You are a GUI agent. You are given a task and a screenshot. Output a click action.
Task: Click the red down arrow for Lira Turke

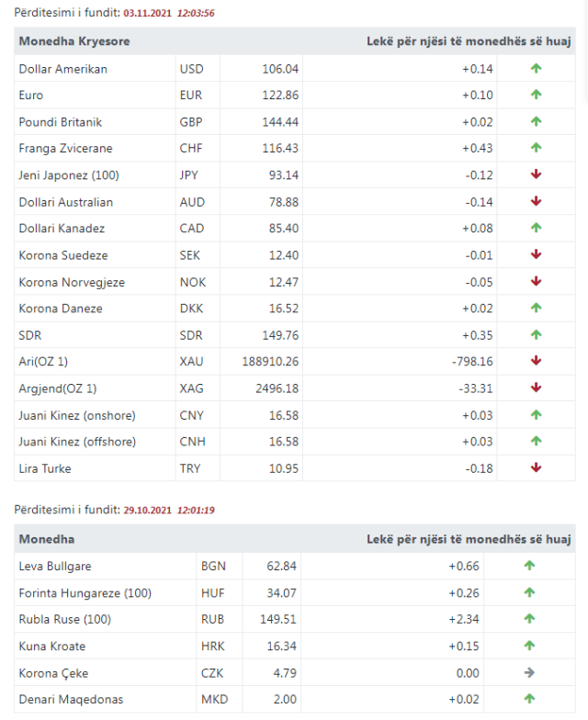pos(537,467)
